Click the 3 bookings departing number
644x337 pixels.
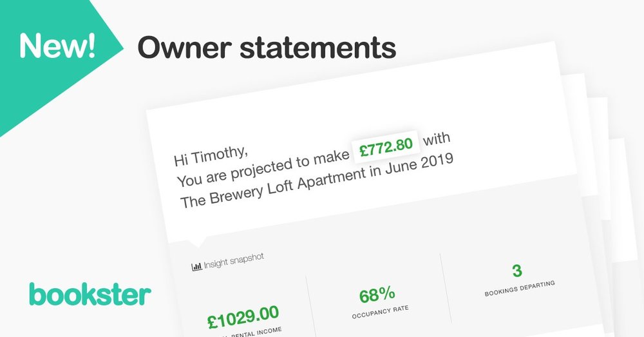(x=517, y=271)
